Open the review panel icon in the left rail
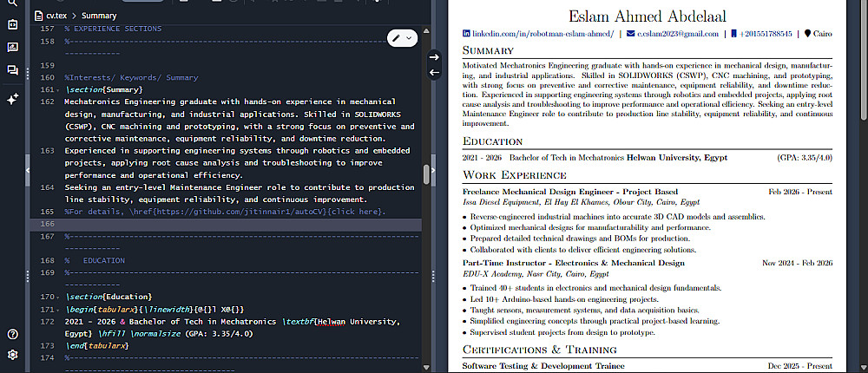This screenshot has width=868, height=373. point(12,47)
